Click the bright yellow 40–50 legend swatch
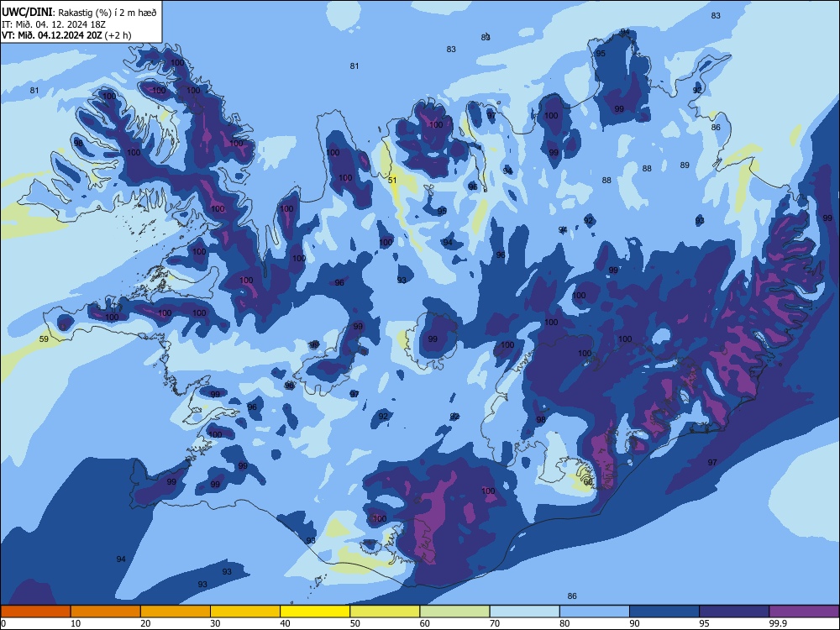The height and width of the screenshot is (630, 840). point(315,612)
